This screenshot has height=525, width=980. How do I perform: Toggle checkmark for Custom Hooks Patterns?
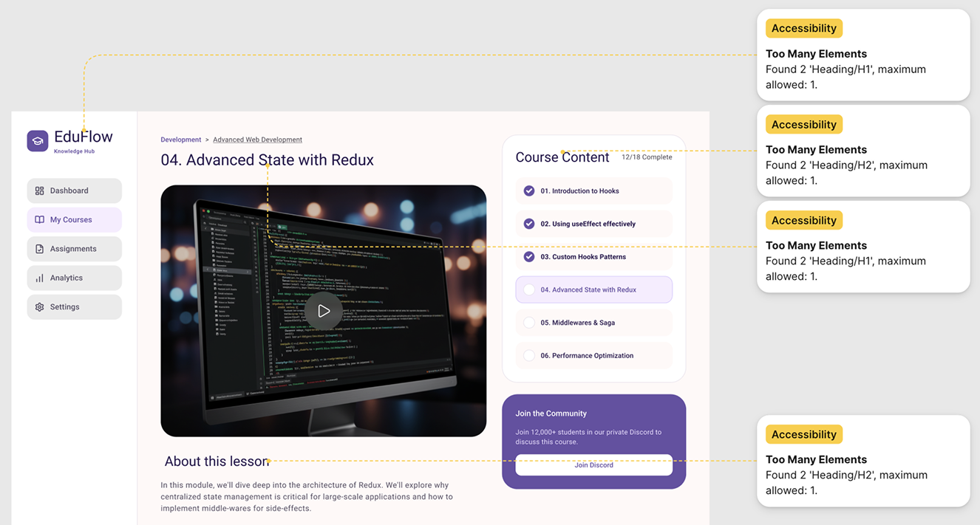529,257
